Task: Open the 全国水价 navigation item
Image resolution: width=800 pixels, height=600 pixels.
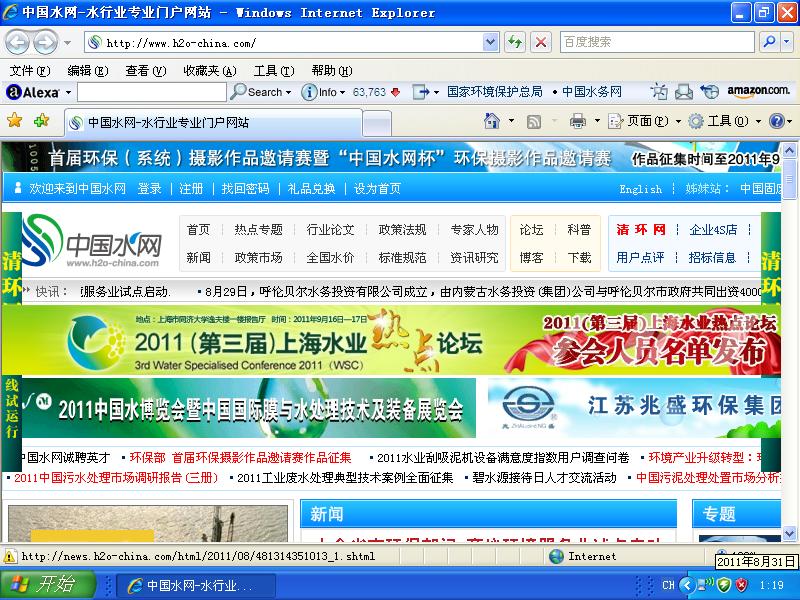Action: coord(330,258)
